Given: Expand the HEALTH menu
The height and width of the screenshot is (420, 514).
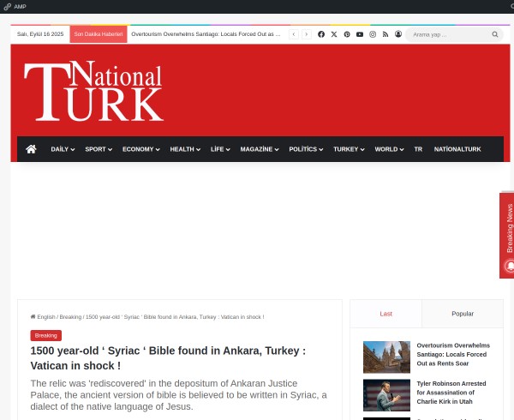Looking at the screenshot, I should point(185,149).
